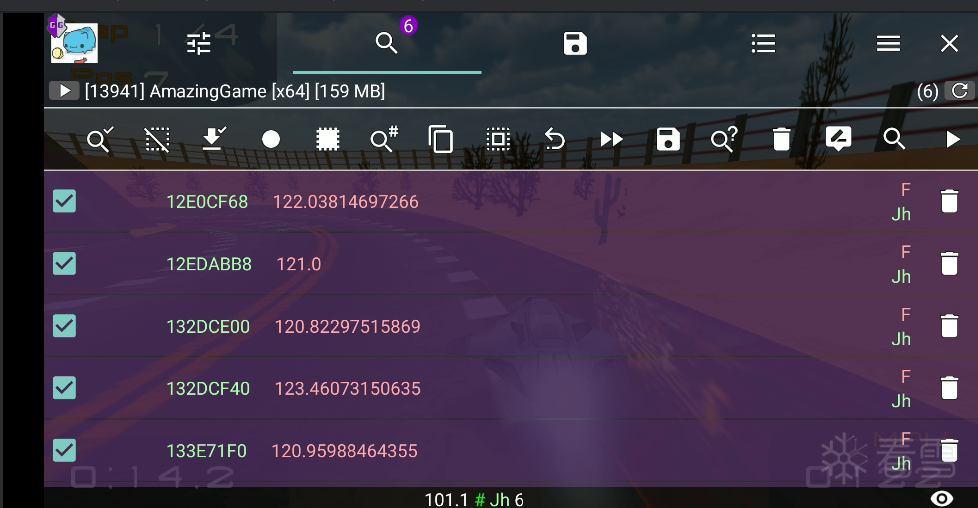The width and height of the screenshot is (978, 508).
Task: Uncheck the 133E71F0 result row
Action: pos(64,451)
